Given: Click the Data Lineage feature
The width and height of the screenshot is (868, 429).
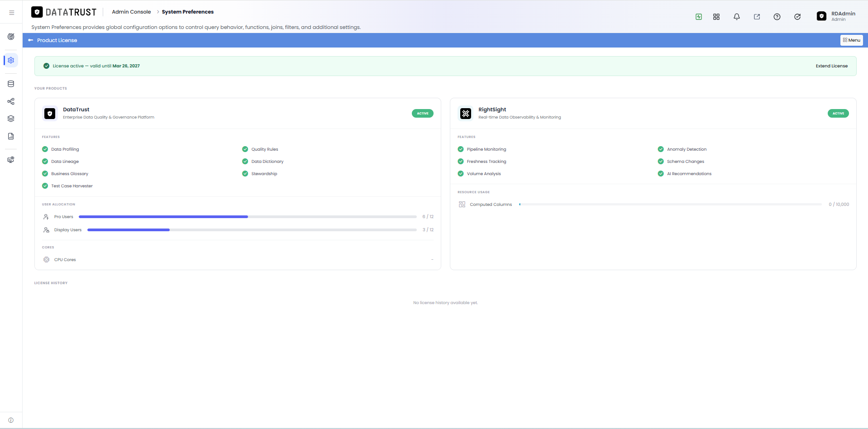Looking at the screenshot, I should 65,162.
